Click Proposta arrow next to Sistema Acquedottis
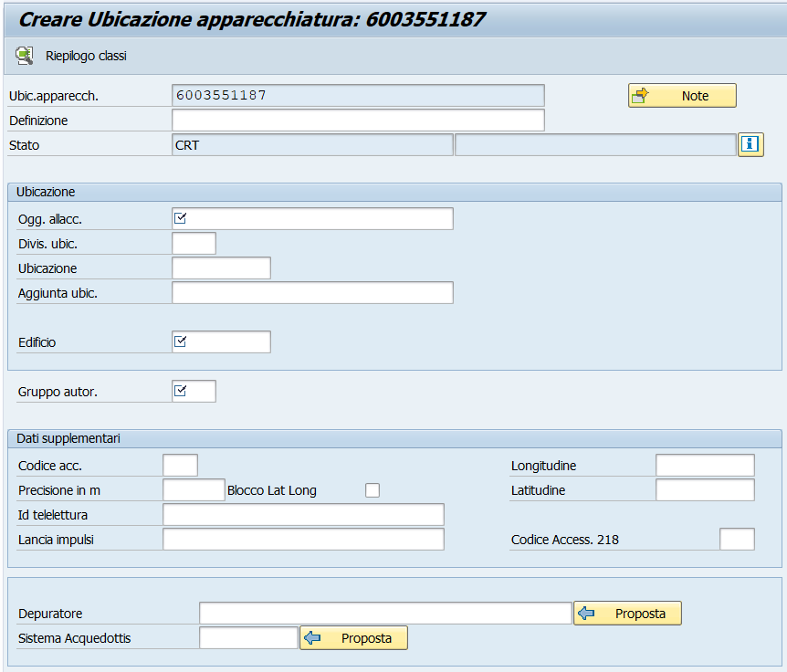The width and height of the screenshot is (787, 672). pyautogui.click(x=312, y=637)
